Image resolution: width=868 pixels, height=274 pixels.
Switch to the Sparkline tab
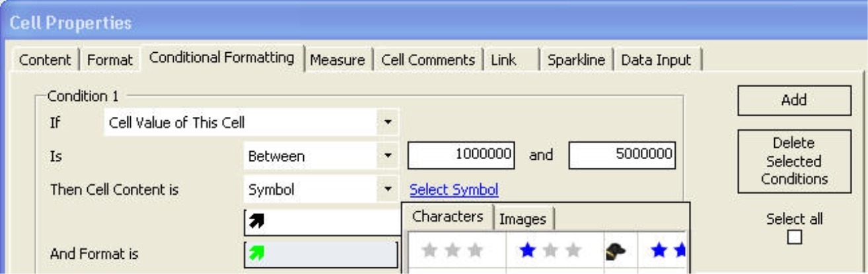coord(576,60)
